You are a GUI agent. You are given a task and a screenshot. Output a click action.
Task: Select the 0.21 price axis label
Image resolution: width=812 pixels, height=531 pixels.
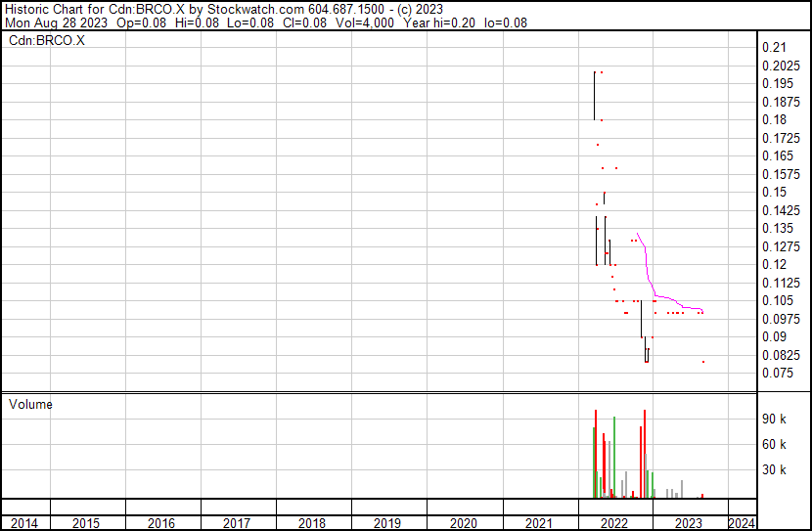[x=773, y=47]
